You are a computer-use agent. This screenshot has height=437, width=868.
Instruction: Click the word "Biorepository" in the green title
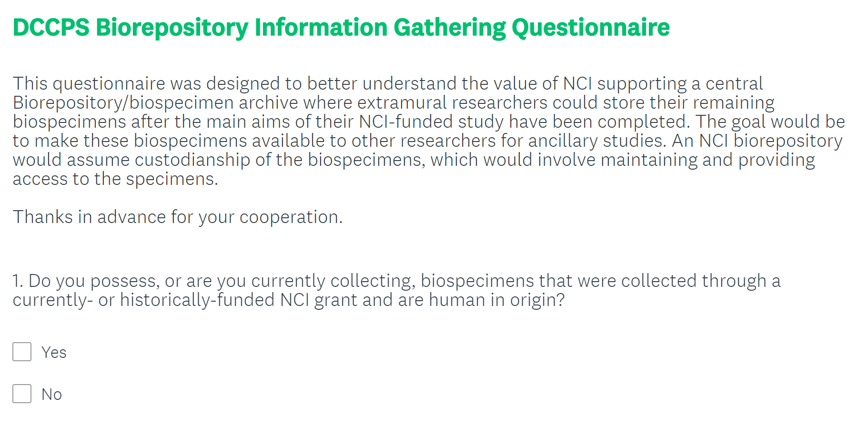coord(172,27)
